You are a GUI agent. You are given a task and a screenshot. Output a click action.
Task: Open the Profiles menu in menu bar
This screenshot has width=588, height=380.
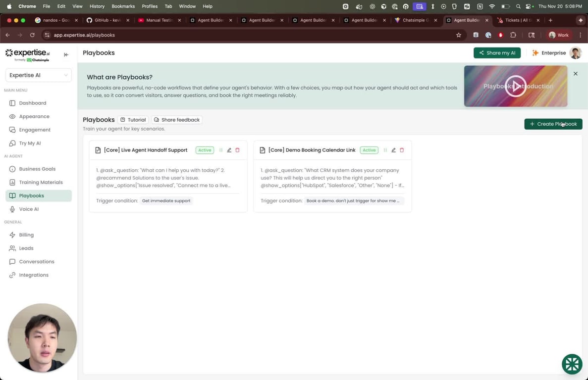pos(150,6)
